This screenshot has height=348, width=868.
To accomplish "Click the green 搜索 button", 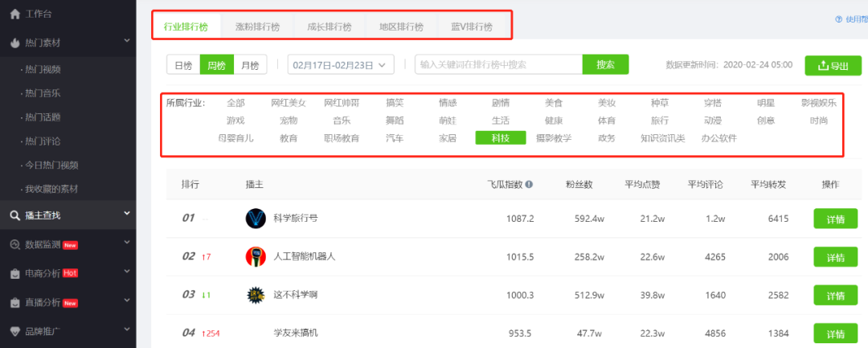I will tap(606, 65).
